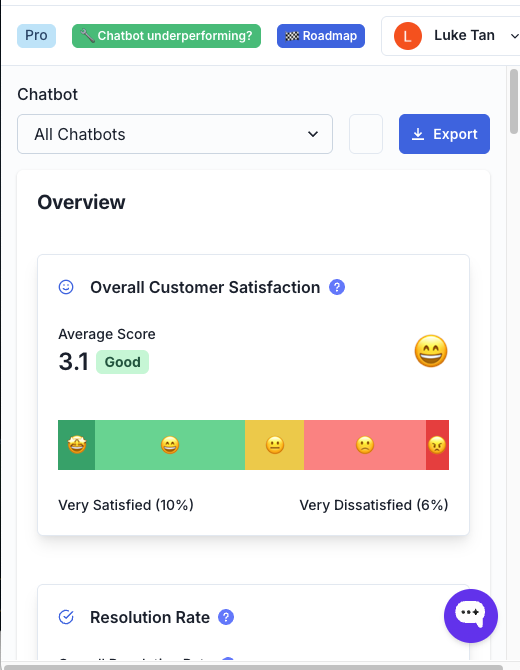
Task: Click Luke Tan's orange avatar circle
Action: [x=408, y=36]
